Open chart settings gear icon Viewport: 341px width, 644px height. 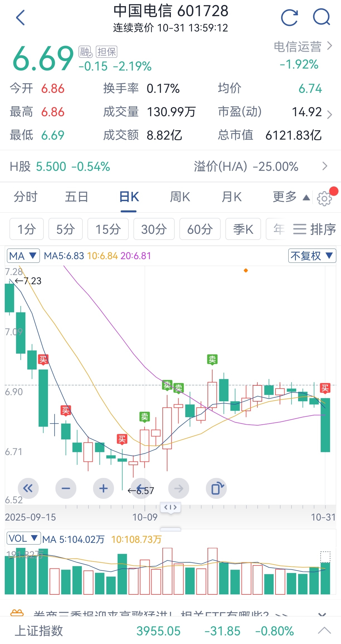pyautogui.click(x=324, y=198)
